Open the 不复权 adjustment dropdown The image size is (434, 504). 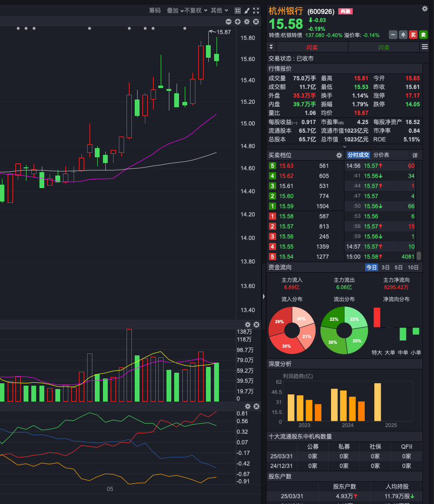[196, 10]
